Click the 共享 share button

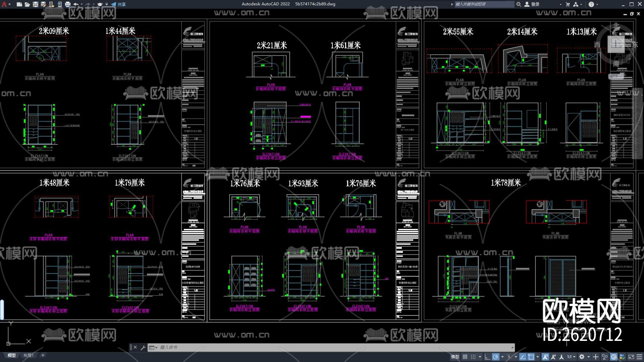[x=118, y=4]
